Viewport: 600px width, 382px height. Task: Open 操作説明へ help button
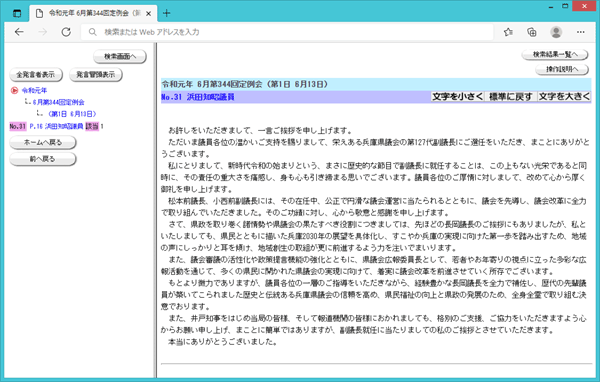point(562,69)
